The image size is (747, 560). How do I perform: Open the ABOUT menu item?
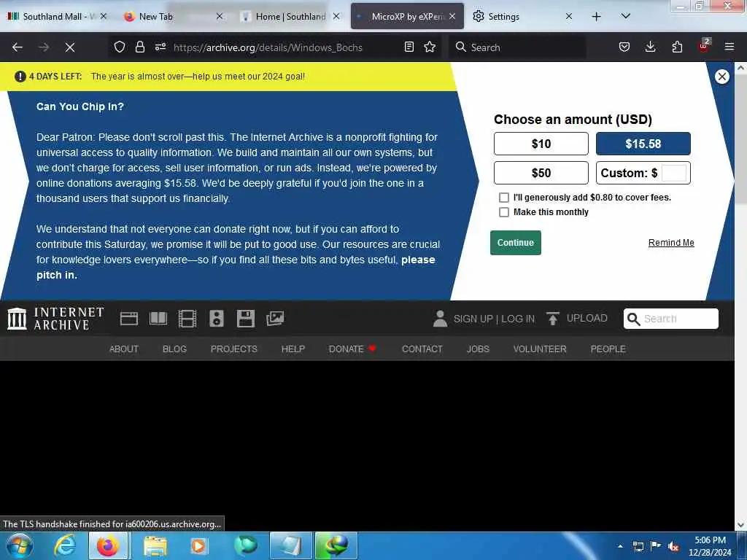124,349
